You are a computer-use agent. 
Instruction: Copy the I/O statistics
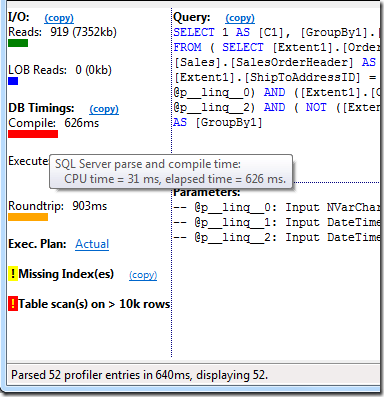59,18
